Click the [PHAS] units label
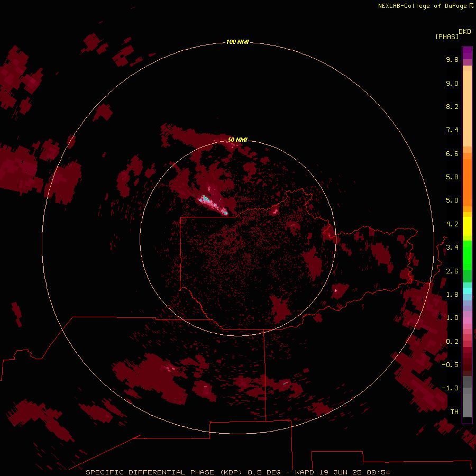Image resolution: width=476 pixels, height=476 pixels. click(x=447, y=37)
